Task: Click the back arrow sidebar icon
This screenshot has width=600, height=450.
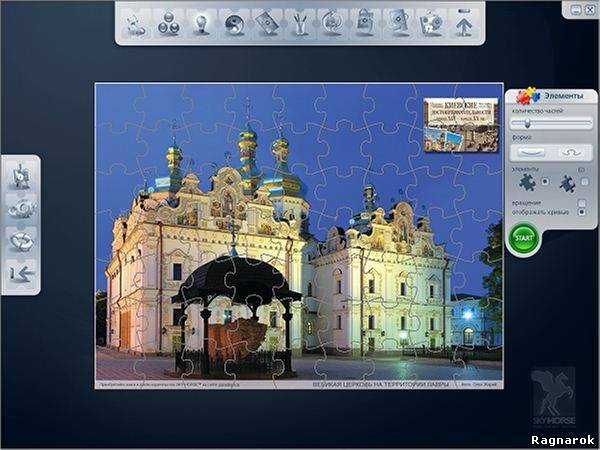Action: click(21, 274)
